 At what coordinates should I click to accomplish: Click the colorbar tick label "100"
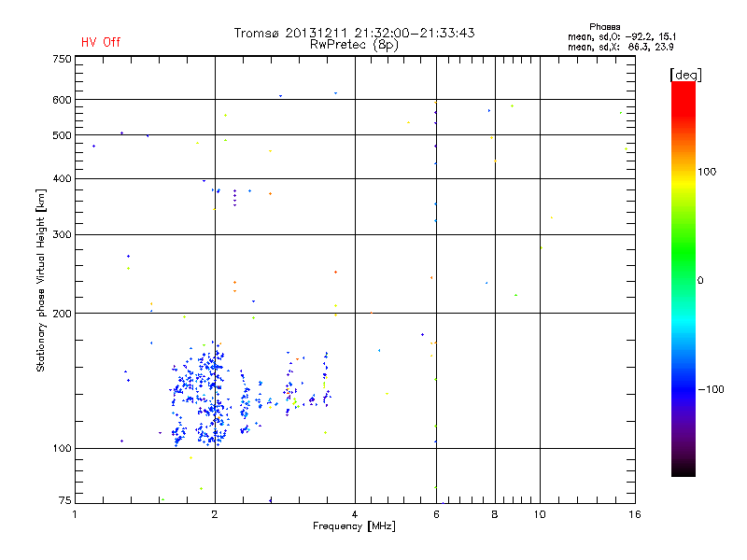(707, 172)
